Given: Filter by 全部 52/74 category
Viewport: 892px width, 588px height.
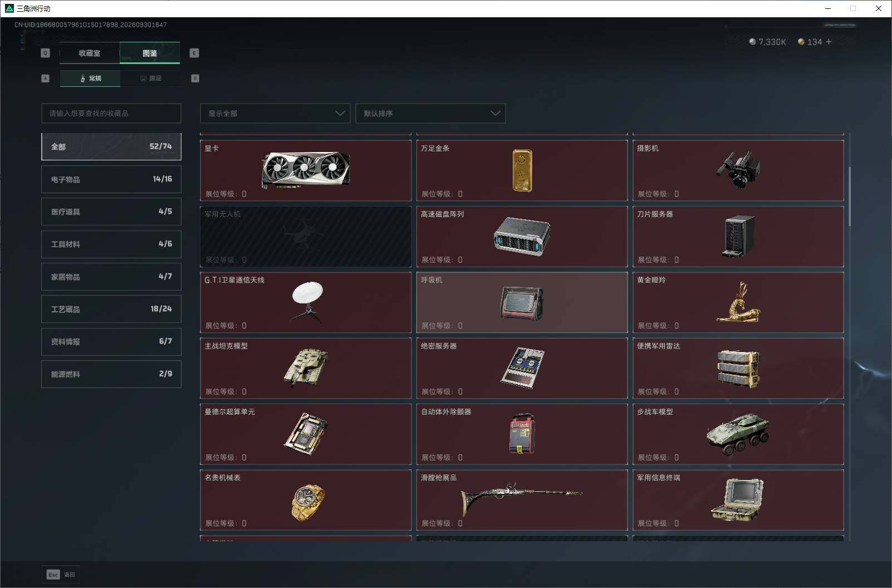Looking at the screenshot, I should click(111, 146).
